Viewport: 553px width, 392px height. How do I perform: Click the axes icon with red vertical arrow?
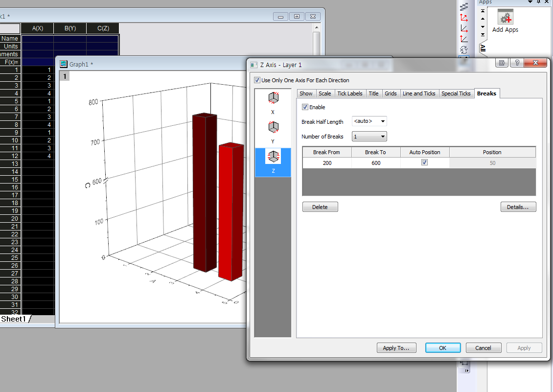(464, 39)
